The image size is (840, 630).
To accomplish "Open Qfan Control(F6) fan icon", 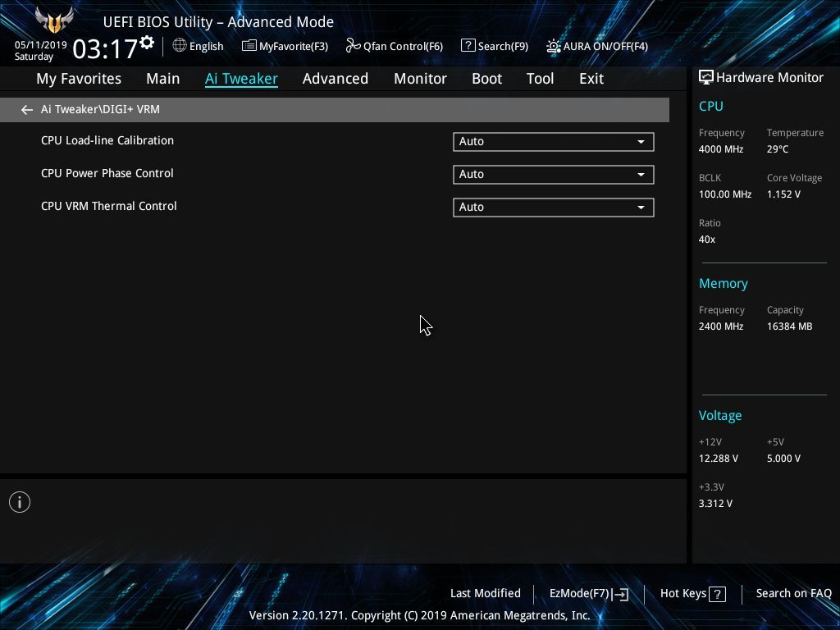I will pos(353,46).
